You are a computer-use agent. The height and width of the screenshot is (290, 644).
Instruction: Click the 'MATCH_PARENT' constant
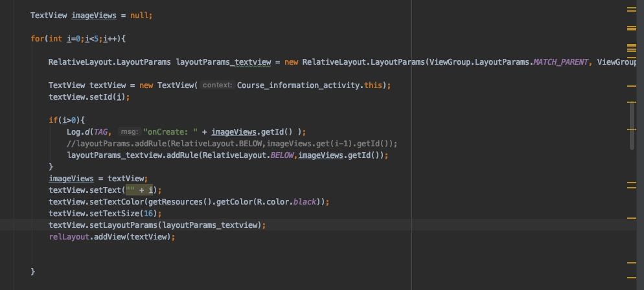(x=560, y=62)
